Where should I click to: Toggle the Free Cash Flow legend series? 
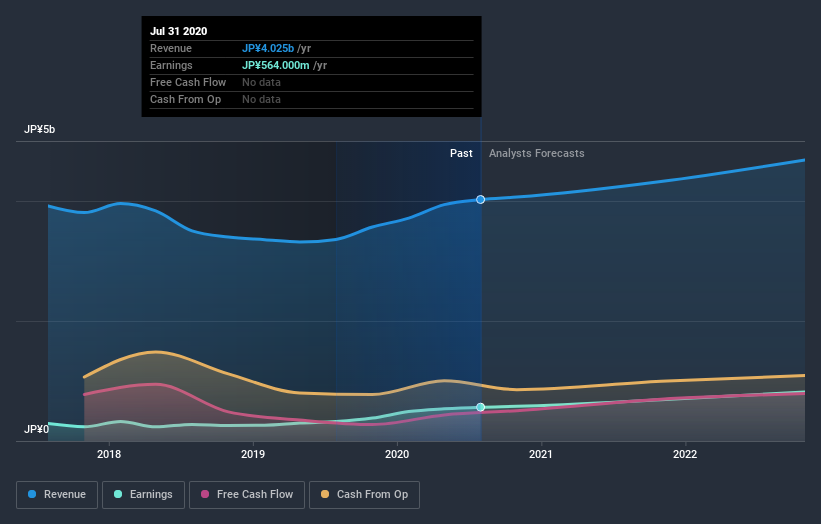tap(247, 495)
